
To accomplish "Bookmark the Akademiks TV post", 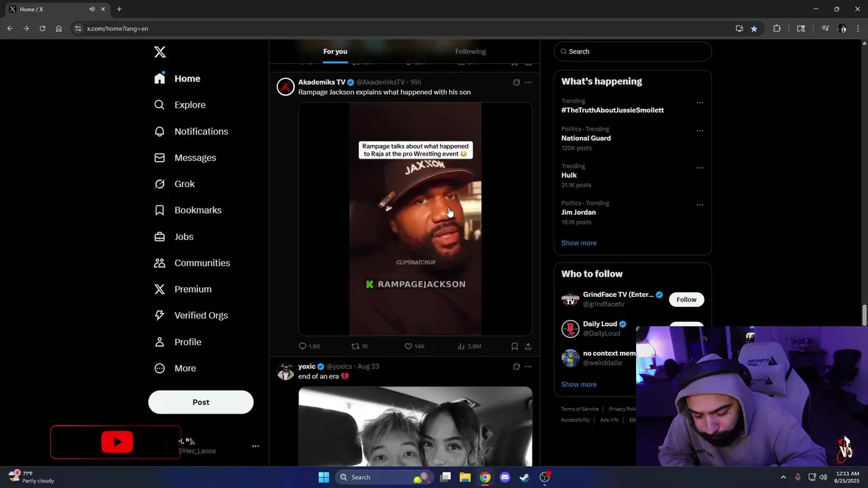I will click(x=515, y=346).
